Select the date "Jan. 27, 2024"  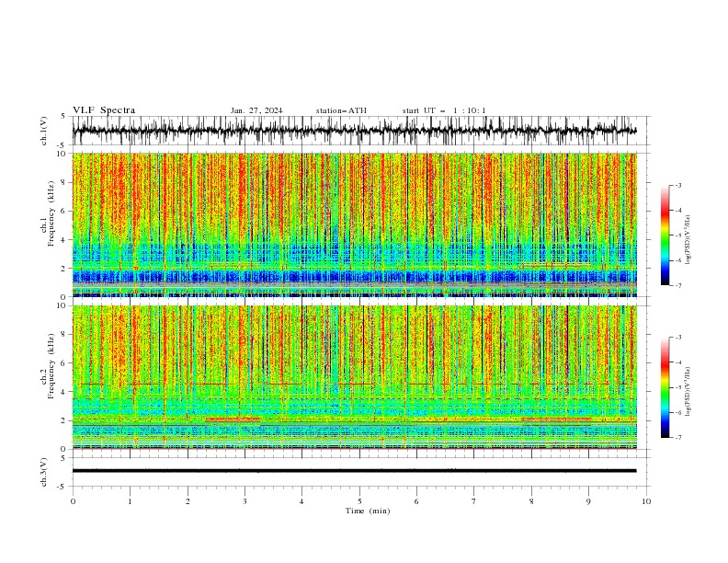(256, 110)
